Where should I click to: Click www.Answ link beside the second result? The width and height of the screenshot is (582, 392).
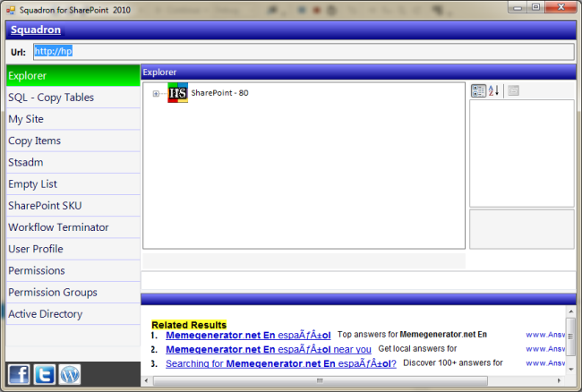tap(545, 349)
